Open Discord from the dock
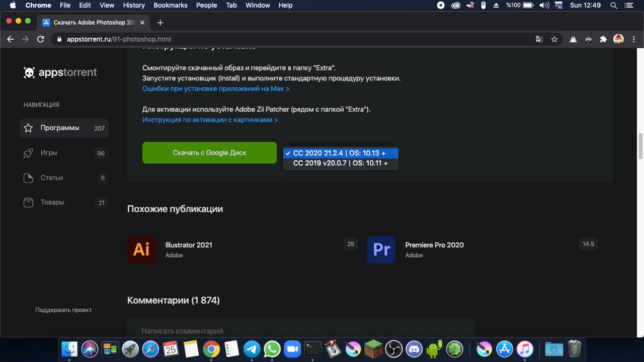 (x=414, y=349)
